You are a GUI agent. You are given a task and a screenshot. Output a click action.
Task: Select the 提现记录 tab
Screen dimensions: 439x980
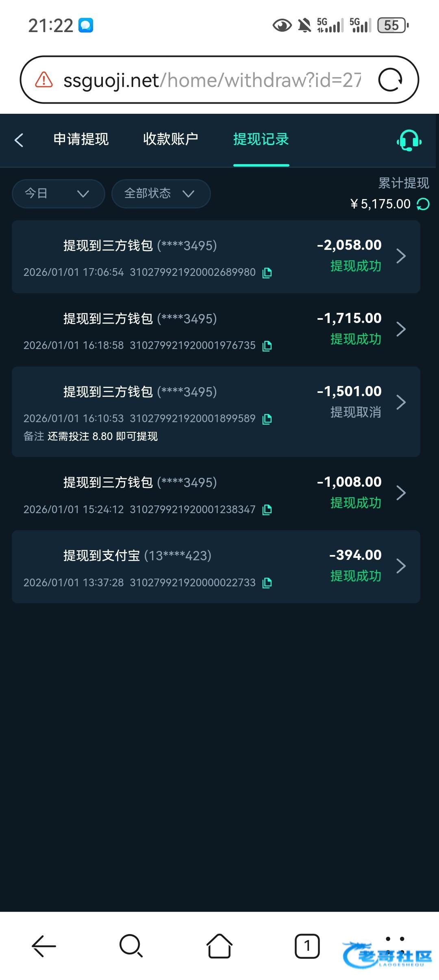click(x=261, y=139)
